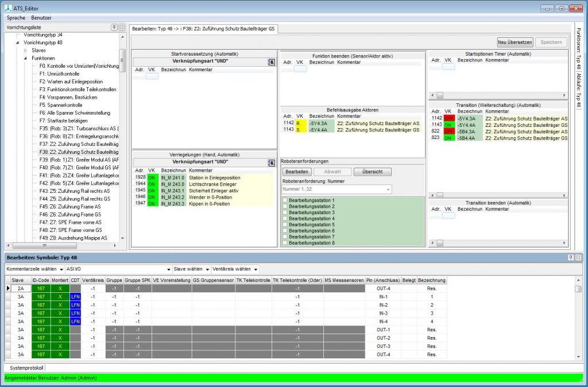The width and height of the screenshot is (588, 387).
Task: Click the yellow R cell in Befehlsausgabe Aktoren
Action: (x=299, y=123)
